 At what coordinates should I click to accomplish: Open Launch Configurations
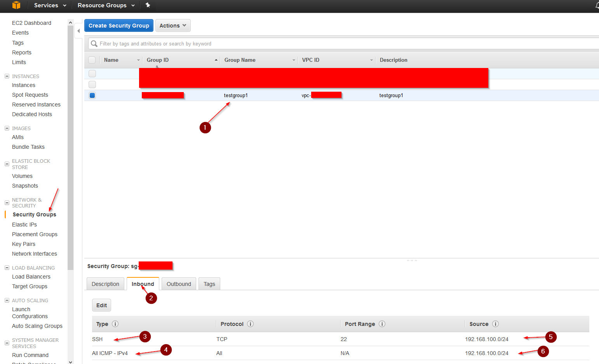tap(30, 313)
